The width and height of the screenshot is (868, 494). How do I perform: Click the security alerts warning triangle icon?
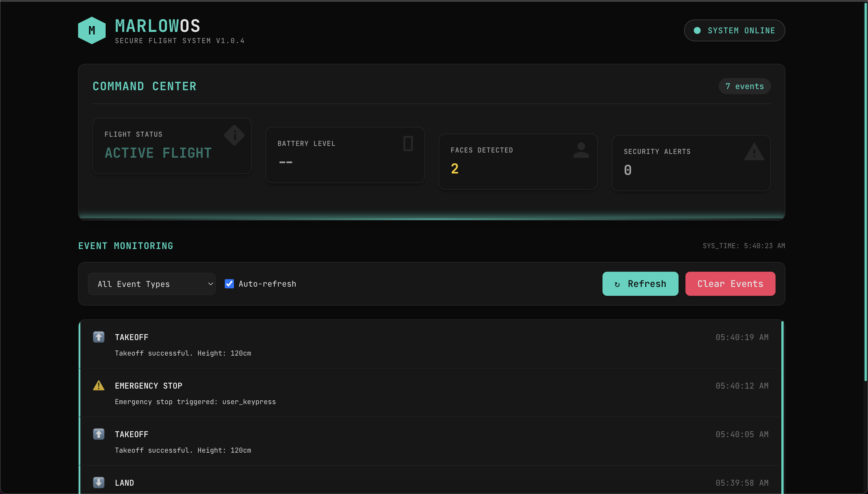pos(754,152)
